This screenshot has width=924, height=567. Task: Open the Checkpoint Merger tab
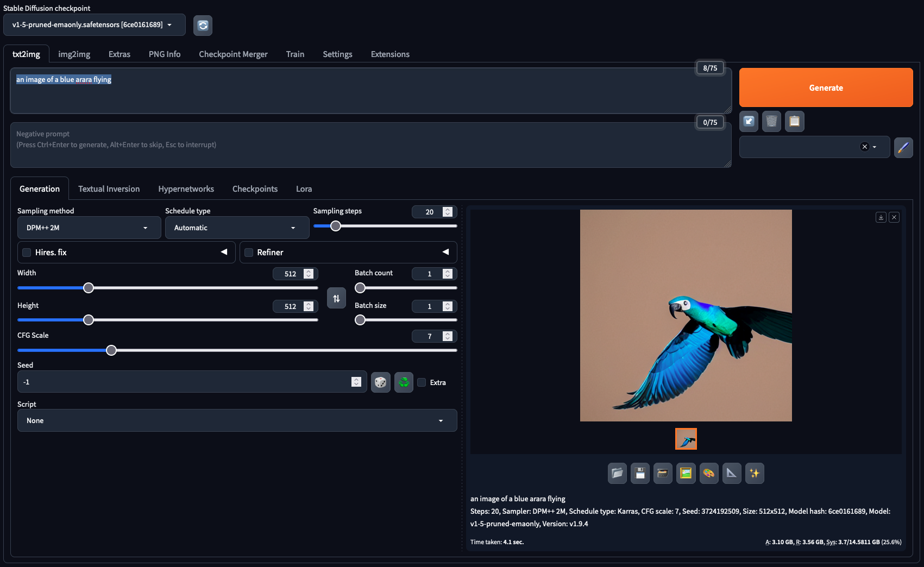coord(233,54)
